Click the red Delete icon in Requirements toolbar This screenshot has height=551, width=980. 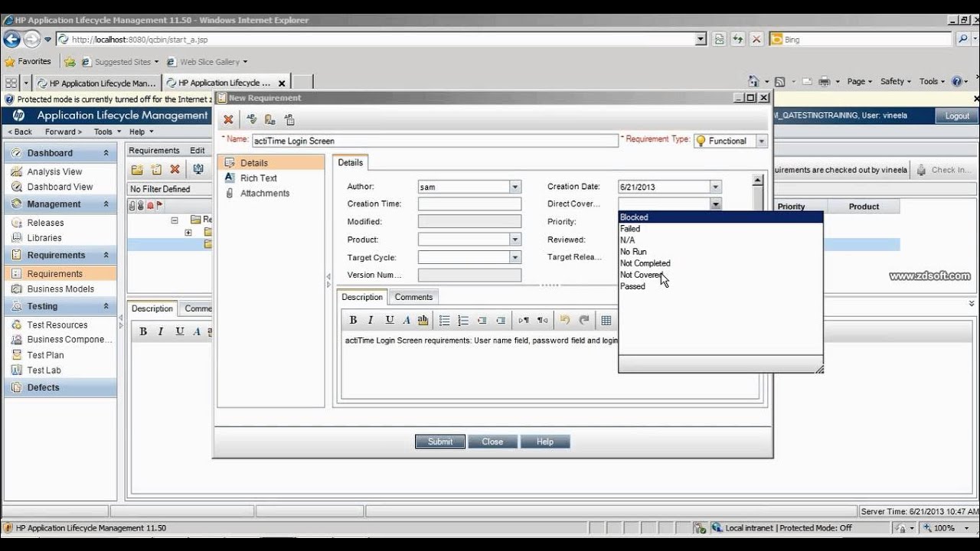175,169
